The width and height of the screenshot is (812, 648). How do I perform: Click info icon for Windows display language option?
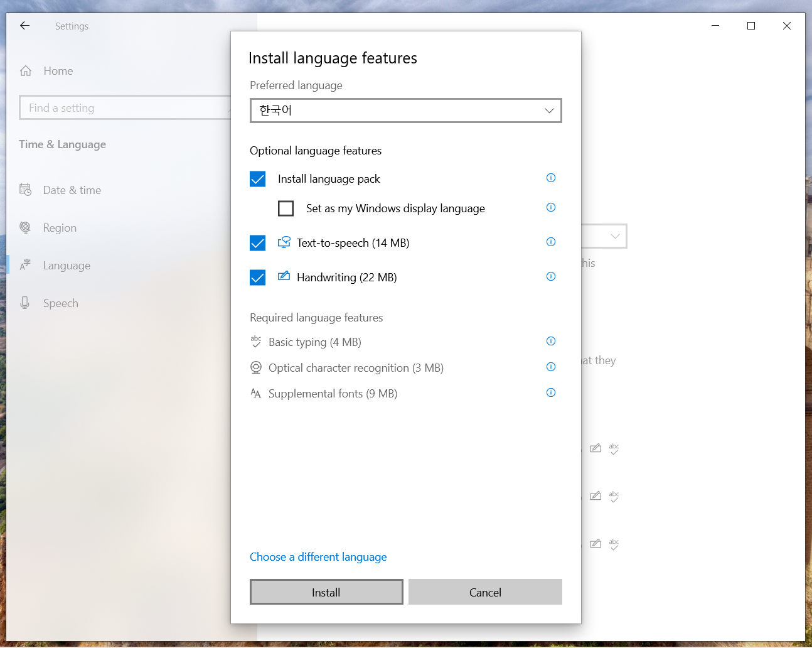click(x=551, y=207)
